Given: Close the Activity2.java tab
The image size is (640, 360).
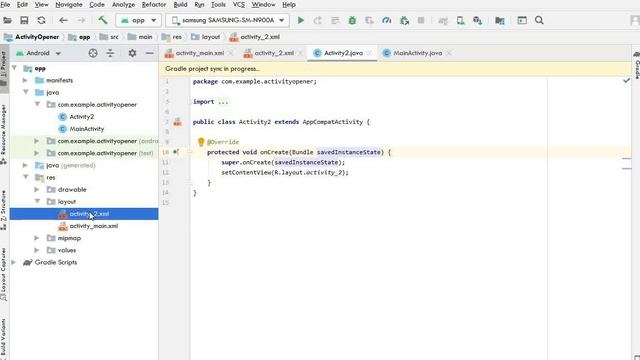Looking at the screenshot, I should coord(369,53).
